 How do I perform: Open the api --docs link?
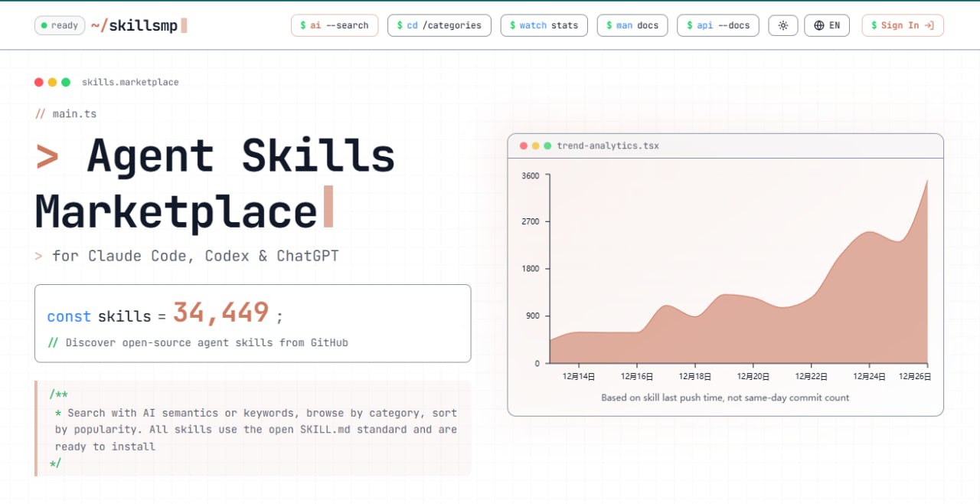point(717,25)
